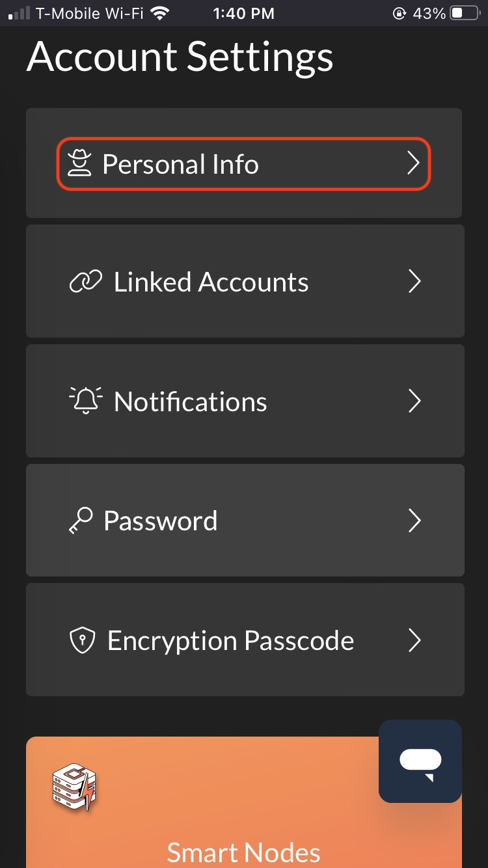The height and width of the screenshot is (868, 488).
Task: Open the chat support bubble
Action: click(420, 761)
